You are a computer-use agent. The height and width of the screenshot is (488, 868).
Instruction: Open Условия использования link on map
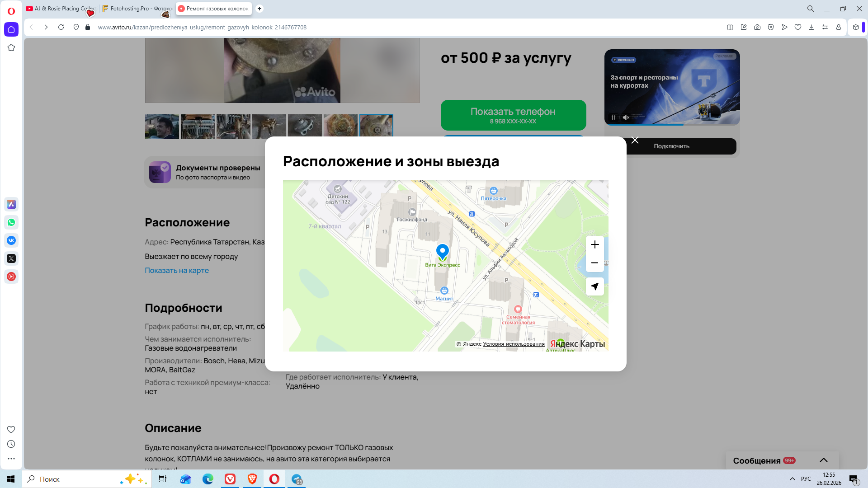click(x=514, y=344)
